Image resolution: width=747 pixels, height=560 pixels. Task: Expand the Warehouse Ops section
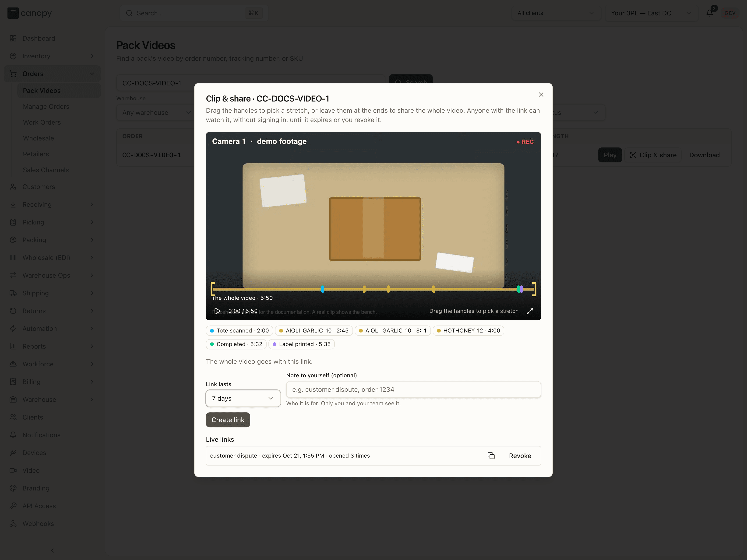(x=52, y=275)
